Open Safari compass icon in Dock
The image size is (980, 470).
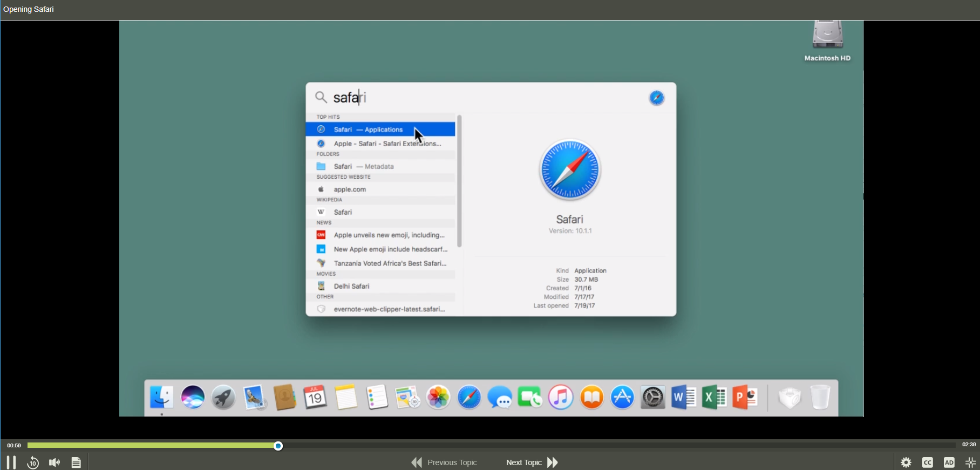click(x=469, y=398)
